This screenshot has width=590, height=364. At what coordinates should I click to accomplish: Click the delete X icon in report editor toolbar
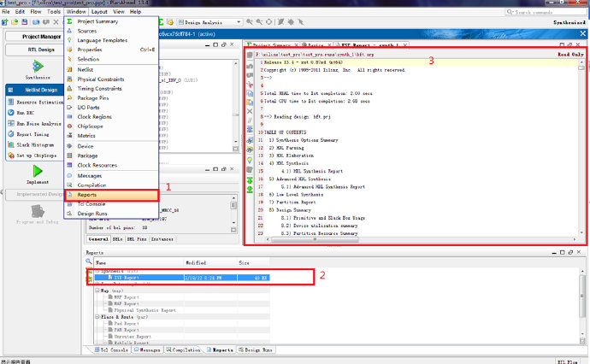250,111
